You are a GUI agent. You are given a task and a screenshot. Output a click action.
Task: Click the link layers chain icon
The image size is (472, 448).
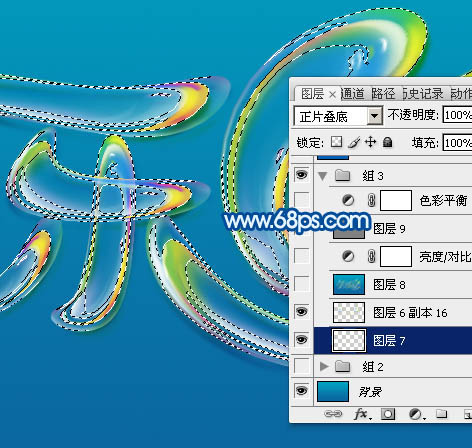333,414
